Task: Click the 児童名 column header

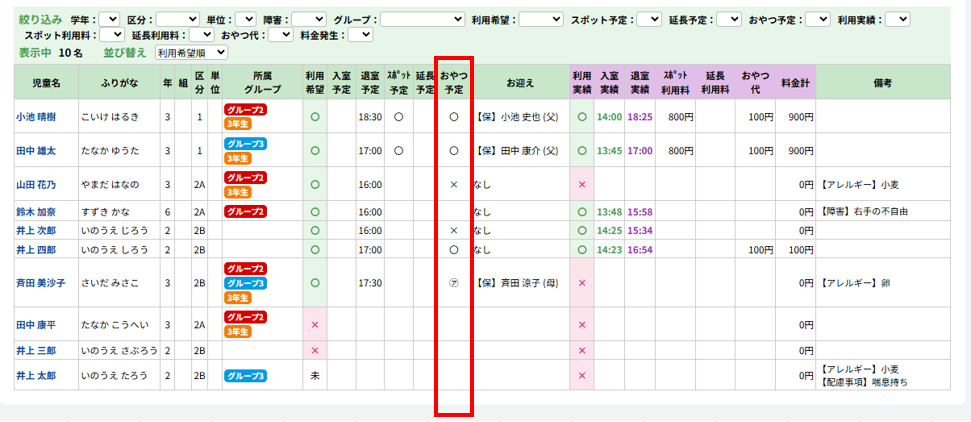Action: (44, 82)
